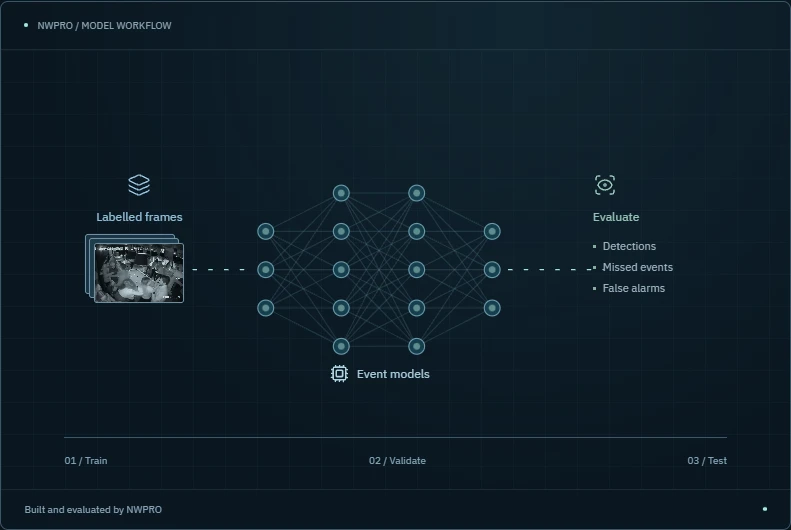Select the '03 / Test' stage label

[x=707, y=460]
